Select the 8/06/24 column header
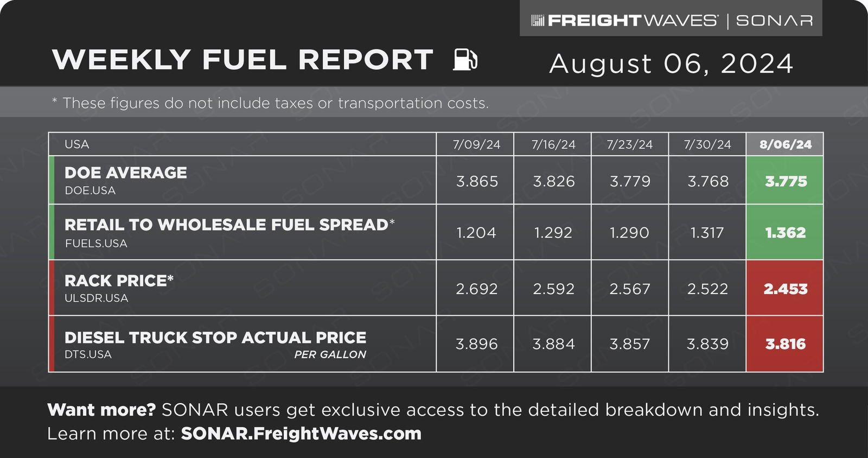 click(x=785, y=144)
